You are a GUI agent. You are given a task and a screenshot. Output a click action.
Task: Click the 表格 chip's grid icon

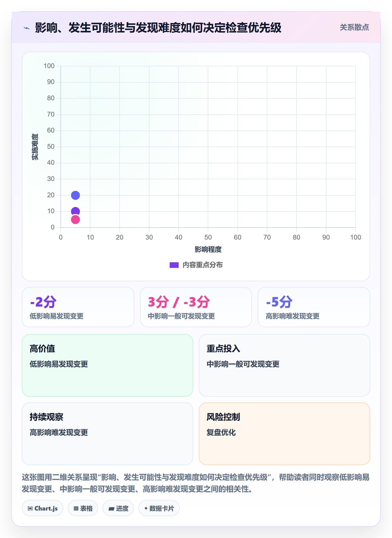point(76,509)
